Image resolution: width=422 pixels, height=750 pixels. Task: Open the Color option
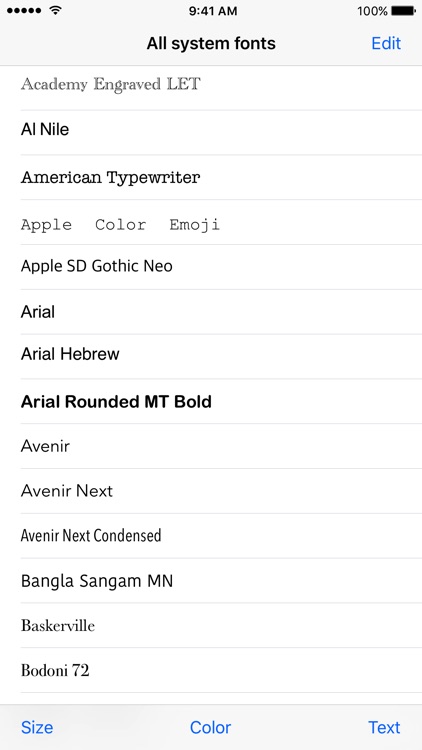(x=211, y=728)
